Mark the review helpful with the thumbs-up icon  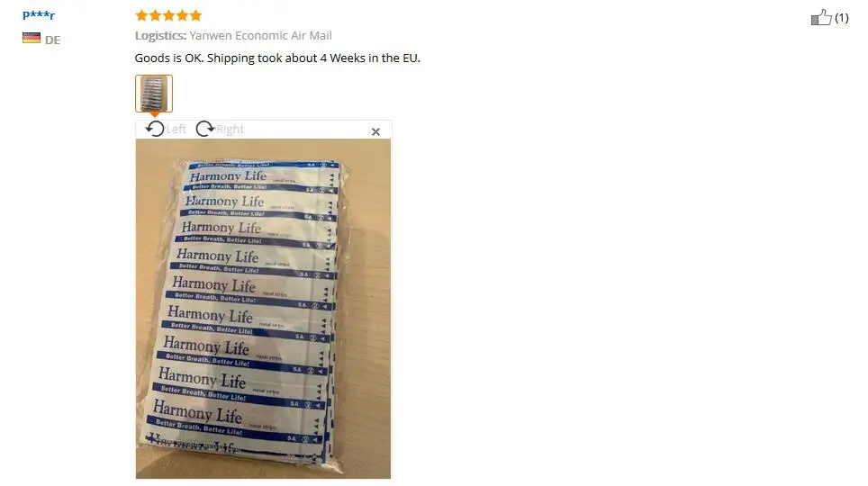[x=821, y=18]
